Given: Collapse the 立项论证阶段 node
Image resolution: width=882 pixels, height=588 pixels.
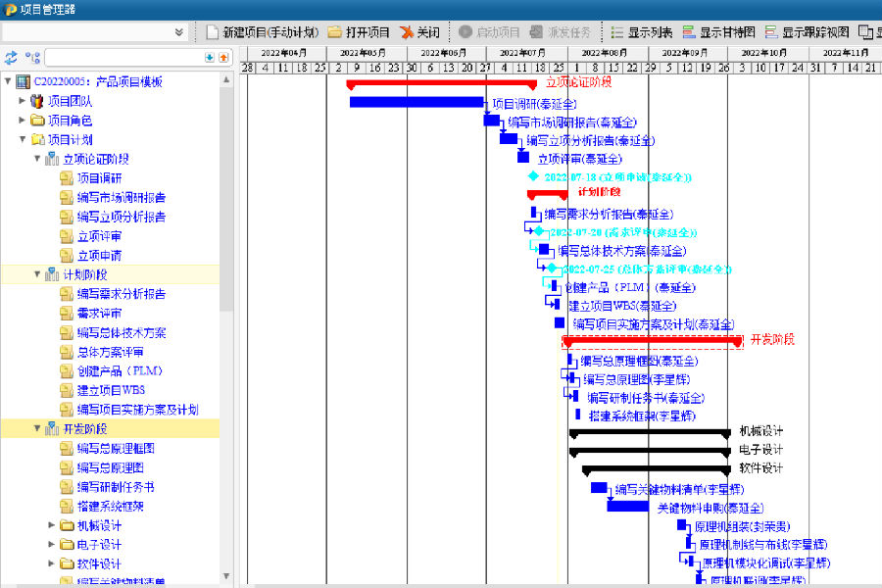Looking at the screenshot, I should 37,159.
